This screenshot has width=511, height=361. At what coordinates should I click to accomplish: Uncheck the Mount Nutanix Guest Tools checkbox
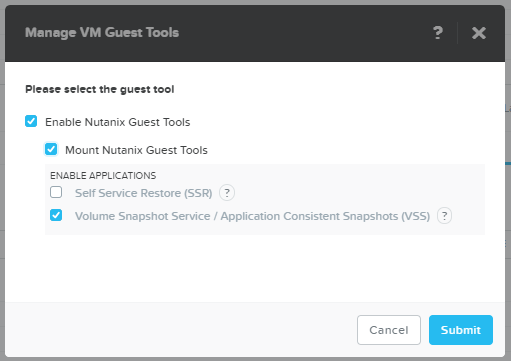click(51, 149)
